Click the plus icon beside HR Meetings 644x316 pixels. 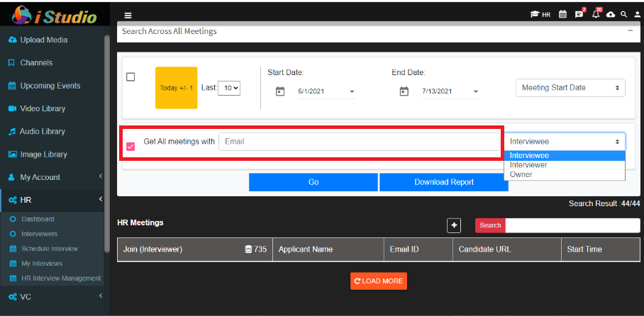[454, 225]
